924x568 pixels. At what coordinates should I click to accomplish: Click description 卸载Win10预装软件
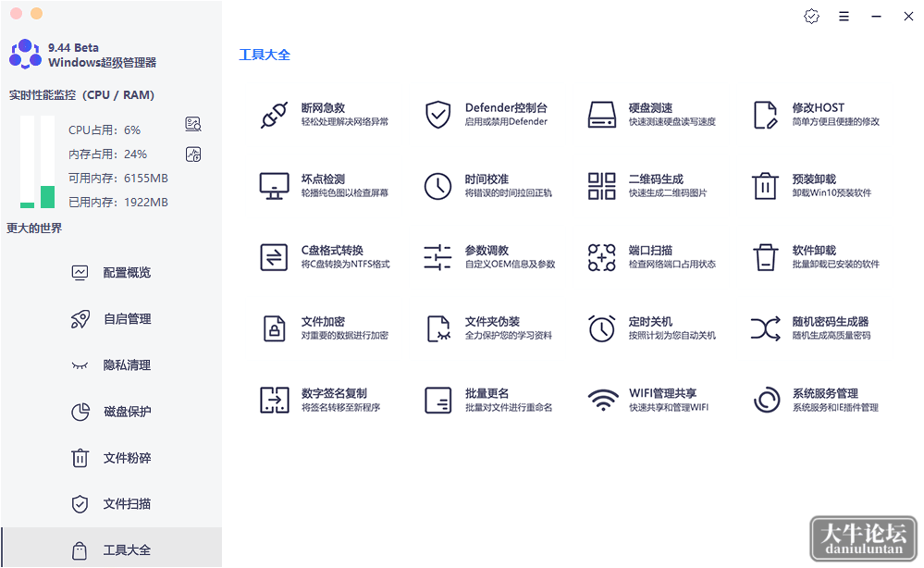(832, 192)
